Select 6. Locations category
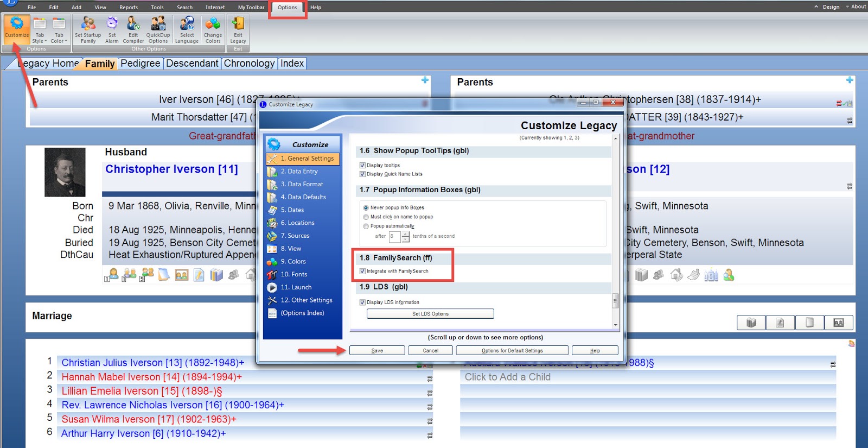Viewport: 868px width, 448px height. 303,223
